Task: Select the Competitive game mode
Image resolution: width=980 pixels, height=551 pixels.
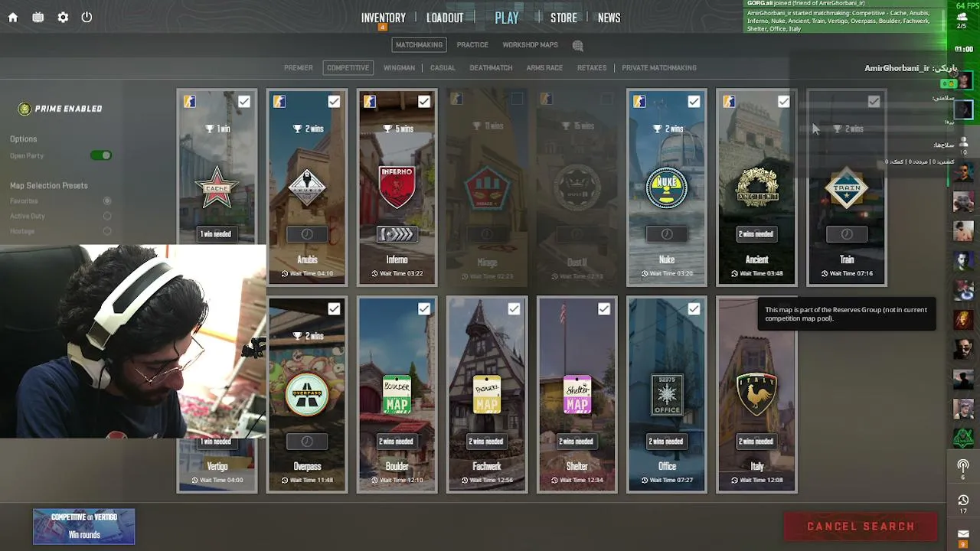Action: (x=348, y=68)
